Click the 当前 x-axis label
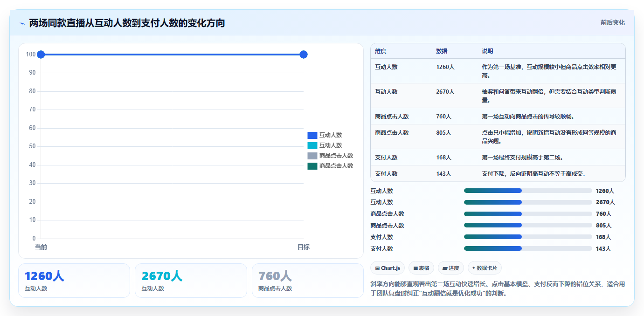The image size is (644, 316). click(x=41, y=247)
